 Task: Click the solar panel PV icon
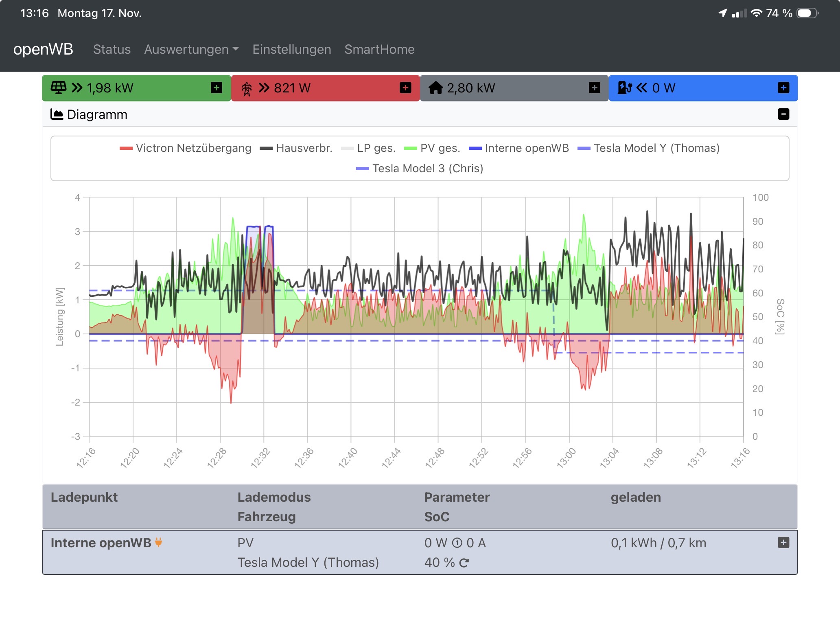click(x=58, y=88)
